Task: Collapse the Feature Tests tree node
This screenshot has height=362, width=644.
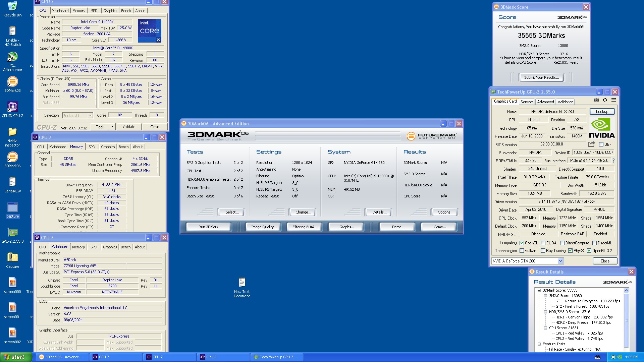Action: pos(539,344)
